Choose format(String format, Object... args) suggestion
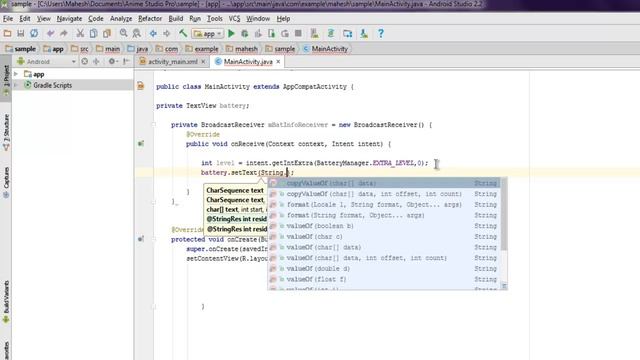The height and width of the screenshot is (360, 640). tap(384, 215)
